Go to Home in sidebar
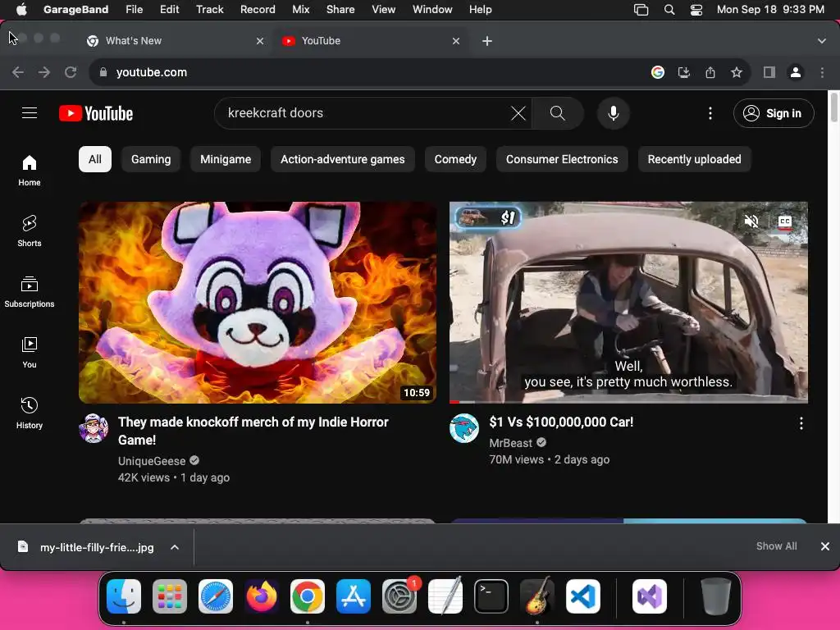This screenshot has height=630, width=840. [30, 171]
